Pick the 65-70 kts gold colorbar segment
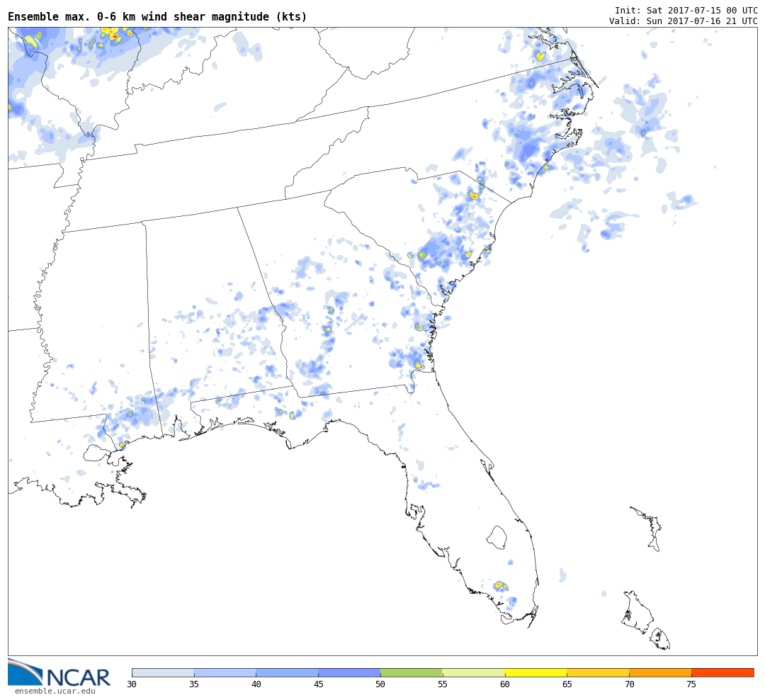Screen dimensions: 765x700 598,672
